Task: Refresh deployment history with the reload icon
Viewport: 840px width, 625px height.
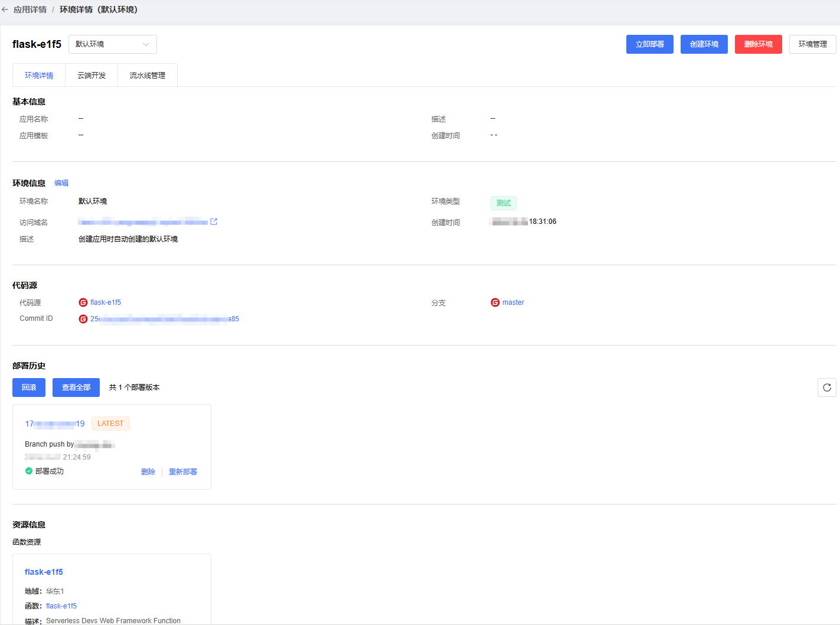Action: click(827, 388)
